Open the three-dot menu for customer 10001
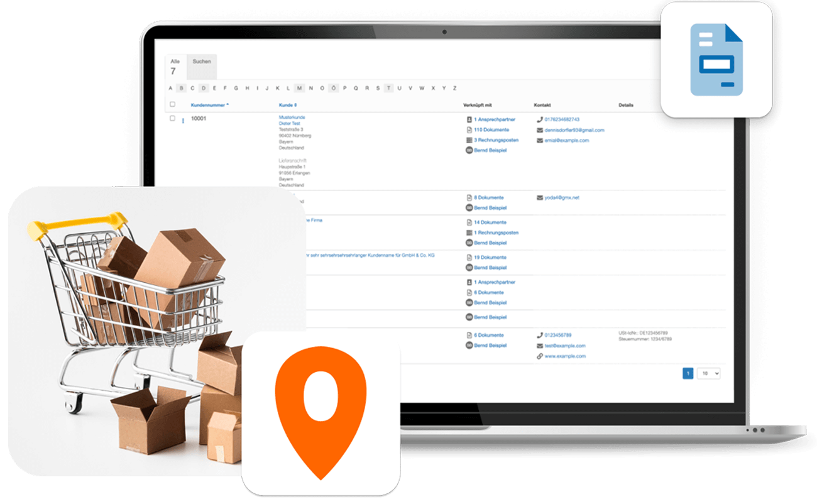Viewport: 817px width, 504px height. click(x=183, y=121)
